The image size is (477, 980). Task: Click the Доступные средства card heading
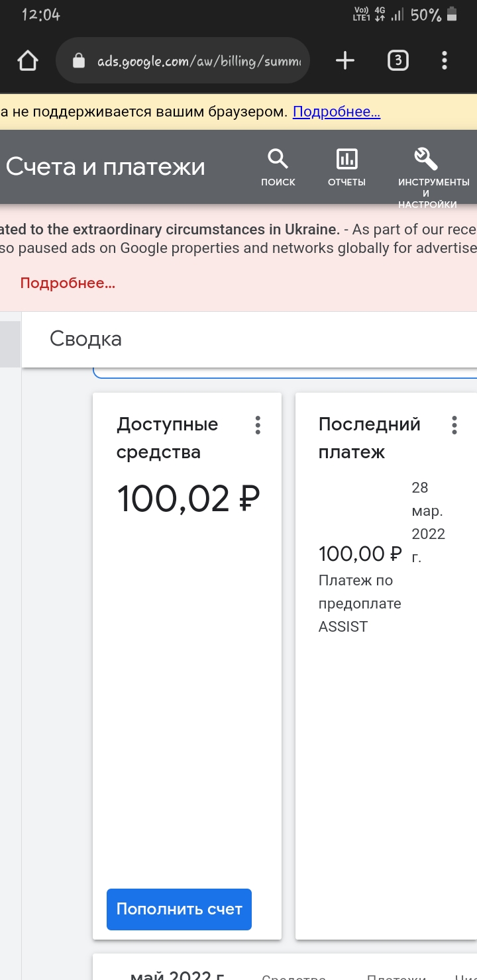168,438
